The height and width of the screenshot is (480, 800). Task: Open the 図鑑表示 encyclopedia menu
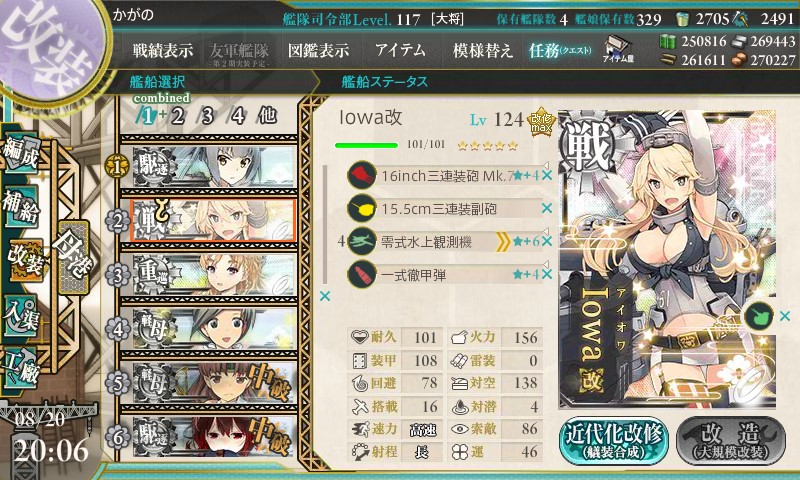coord(318,50)
